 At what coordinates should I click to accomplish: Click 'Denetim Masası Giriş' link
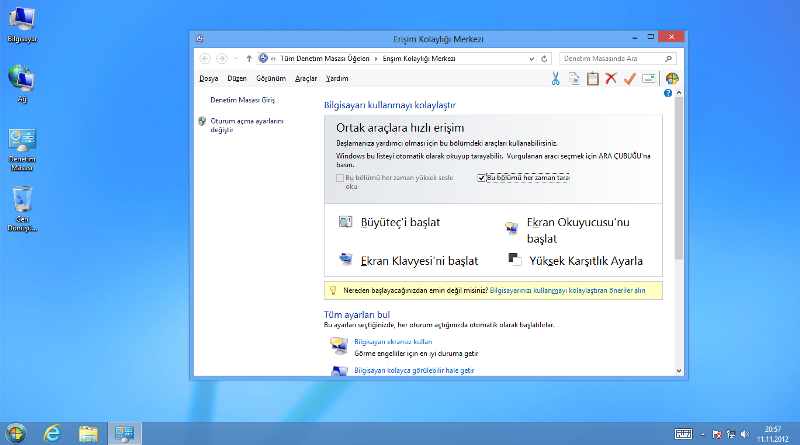[x=242, y=100]
